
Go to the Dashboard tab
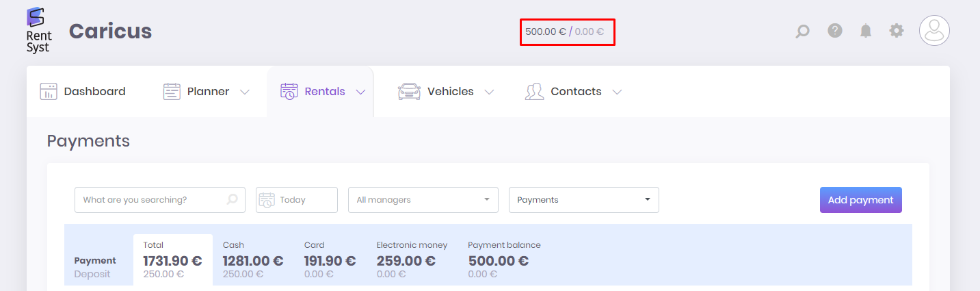tap(83, 92)
